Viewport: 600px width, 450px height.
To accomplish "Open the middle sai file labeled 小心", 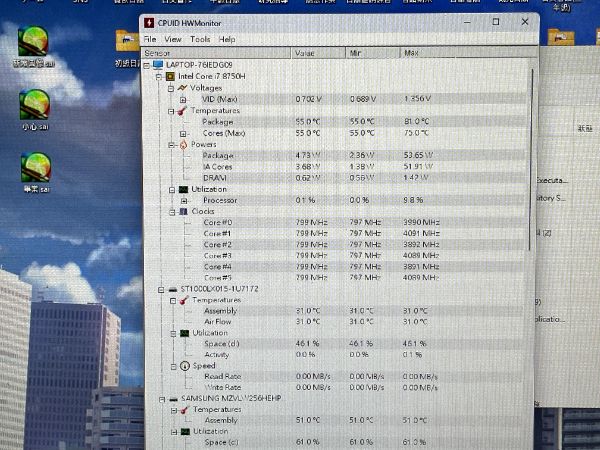I will (35, 109).
